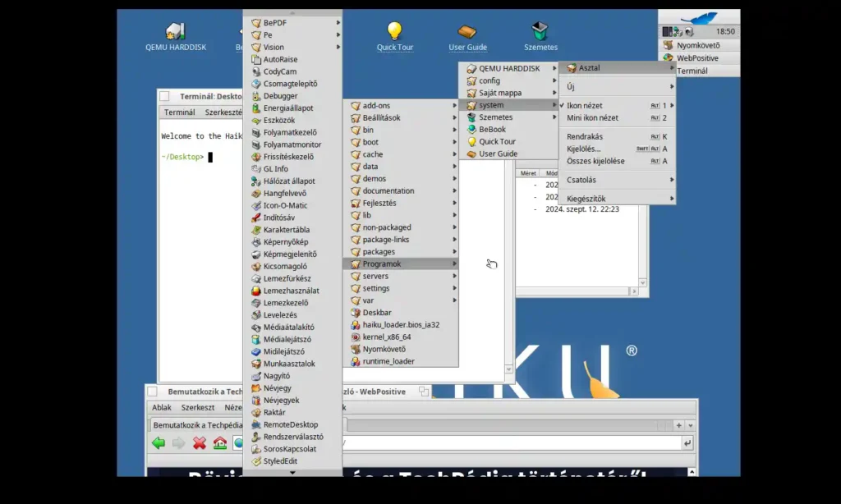Open the Quick Tour desktop icon

coord(395,36)
